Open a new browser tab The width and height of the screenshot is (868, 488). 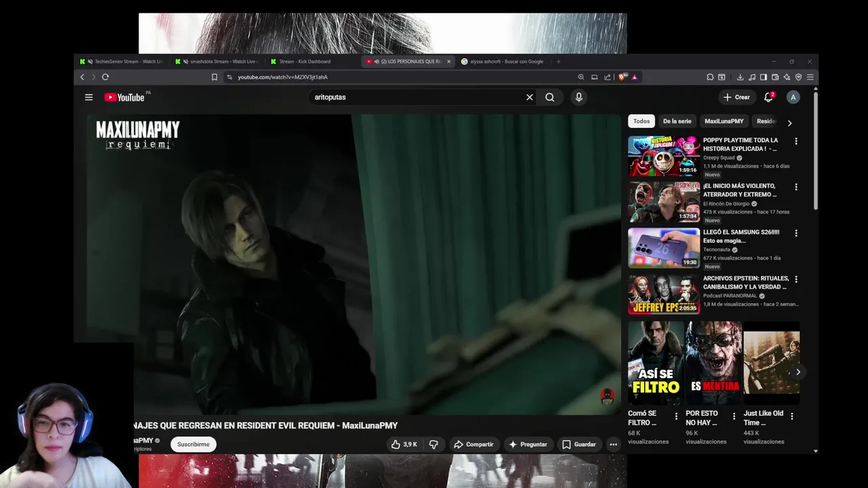(x=559, y=62)
